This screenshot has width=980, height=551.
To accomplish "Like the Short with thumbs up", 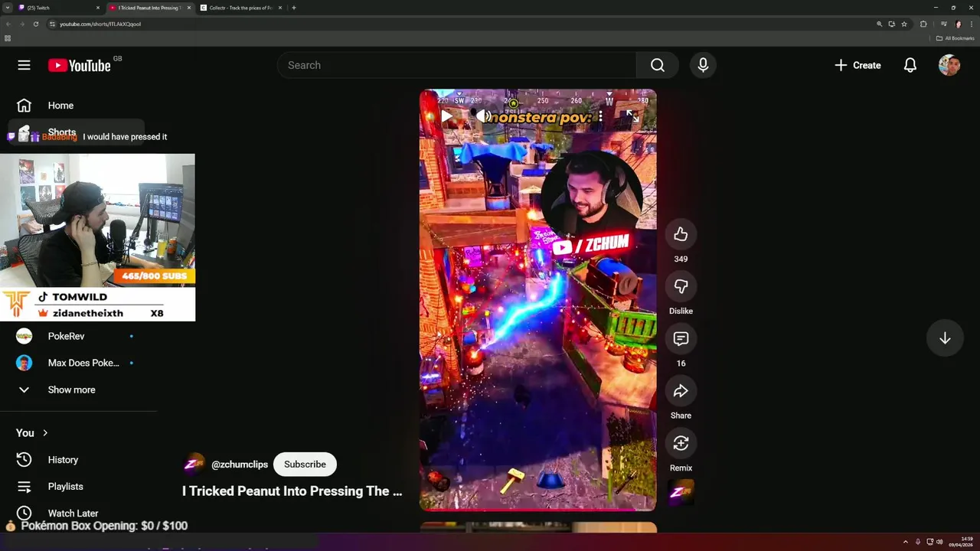I will click(x=681, y=235).
